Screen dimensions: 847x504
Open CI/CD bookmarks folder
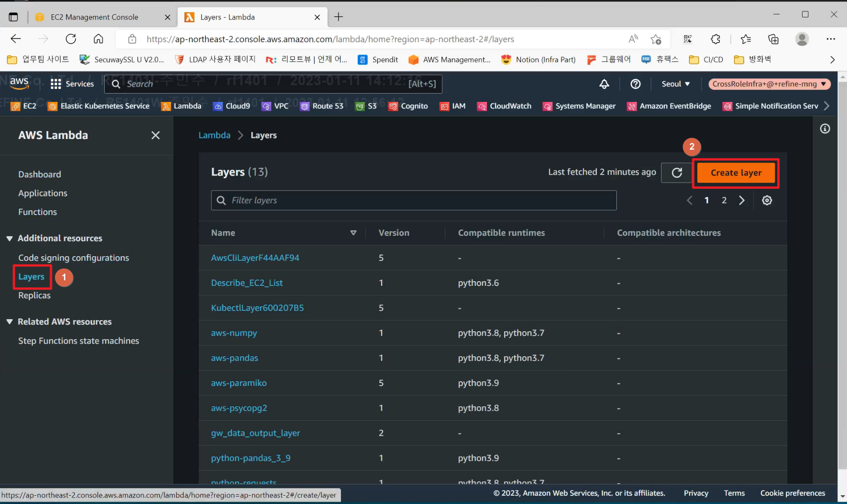pyautogui.click(x=706, y=60)
